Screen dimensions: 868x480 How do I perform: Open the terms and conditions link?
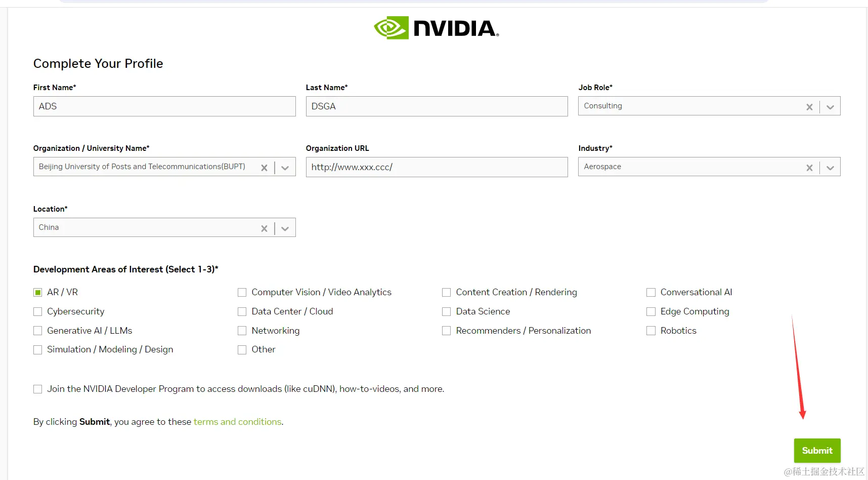tap(237, 422)
